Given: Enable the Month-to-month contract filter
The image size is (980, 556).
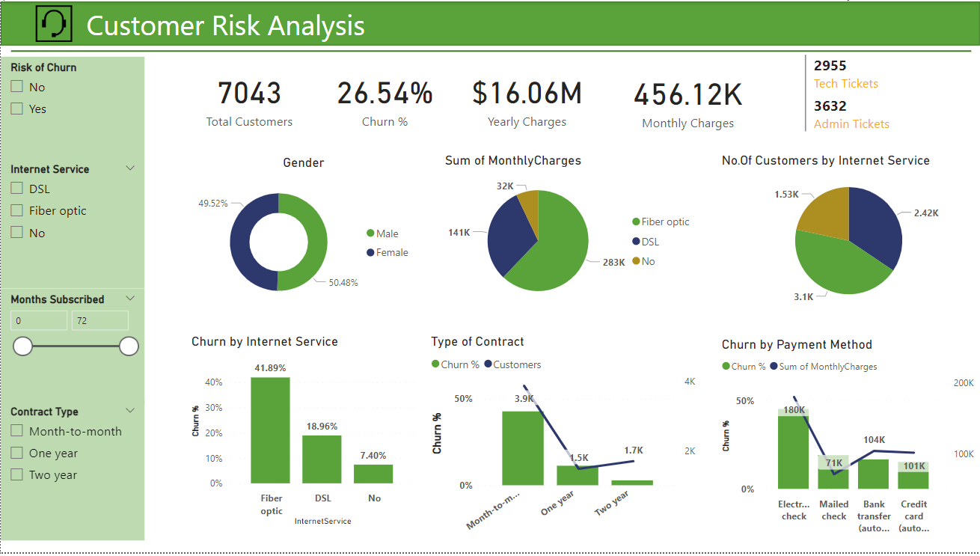Looking at the screenshot, I should 17,431.
